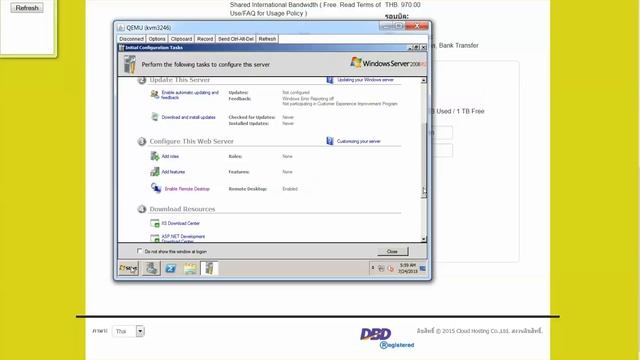
Task: Click the Refresh button on the web page
Action: click(x=27, y=8)
